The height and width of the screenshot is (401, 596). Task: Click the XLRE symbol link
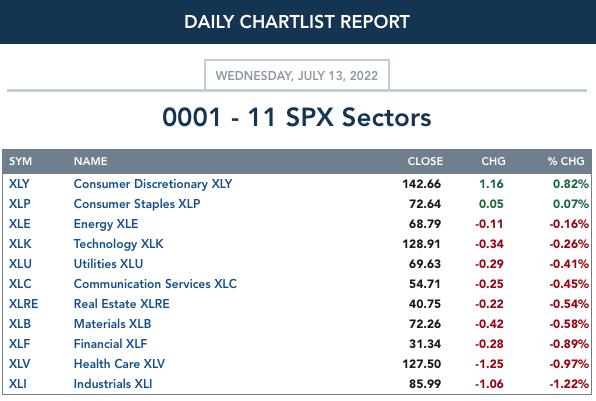click(24, 304)
